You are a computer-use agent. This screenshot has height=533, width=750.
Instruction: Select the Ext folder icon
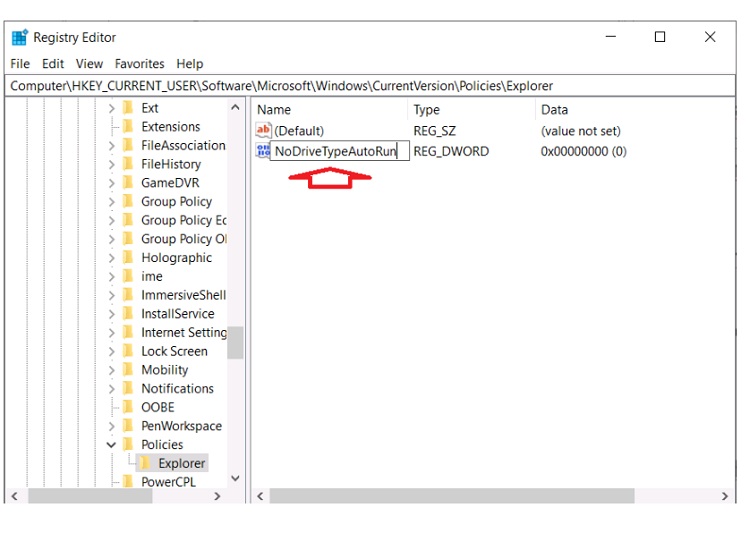(x=128, y=108)
